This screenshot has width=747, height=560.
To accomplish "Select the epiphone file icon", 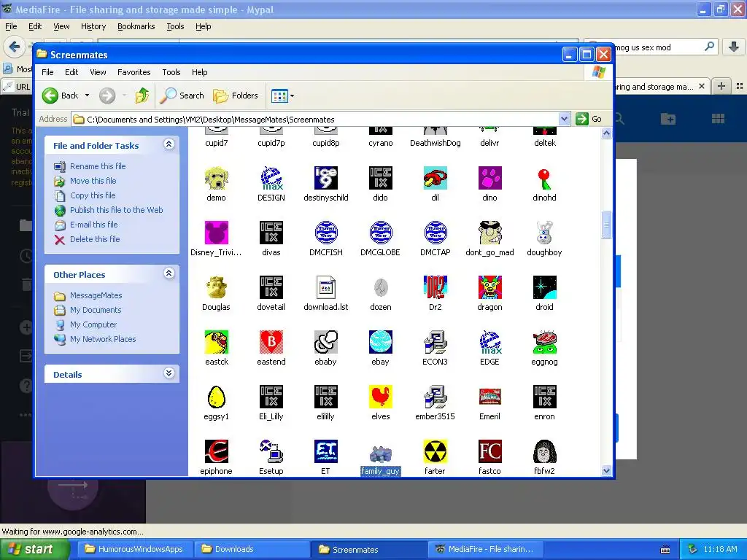I will pos(216,452).
